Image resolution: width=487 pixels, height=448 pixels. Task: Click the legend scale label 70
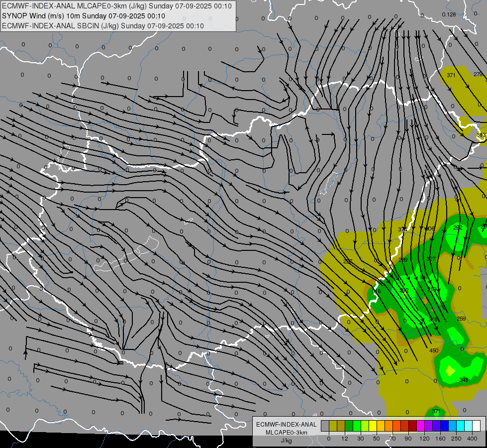(x=392, y=439)
